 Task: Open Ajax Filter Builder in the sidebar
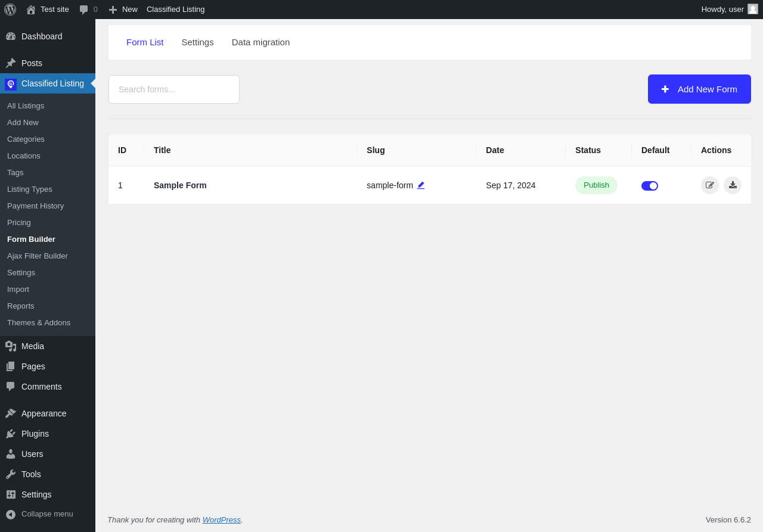coord(38,256)
